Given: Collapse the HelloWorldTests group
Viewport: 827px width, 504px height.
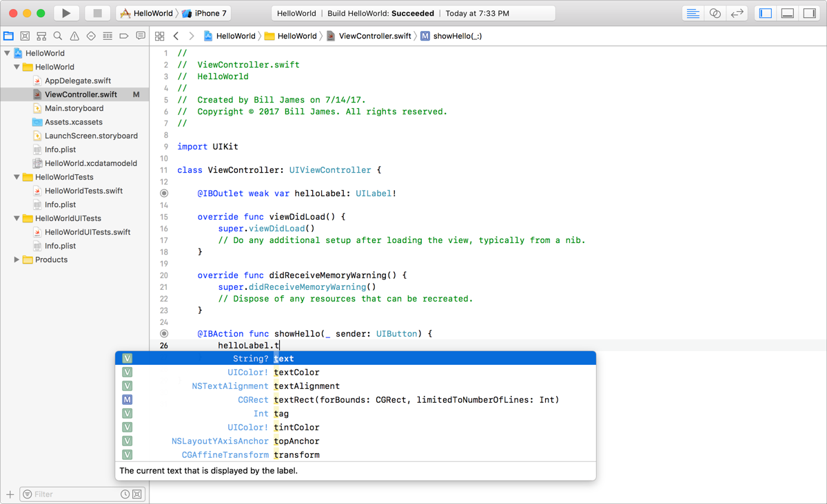Looking at the screenshot, I should (17, 177).
